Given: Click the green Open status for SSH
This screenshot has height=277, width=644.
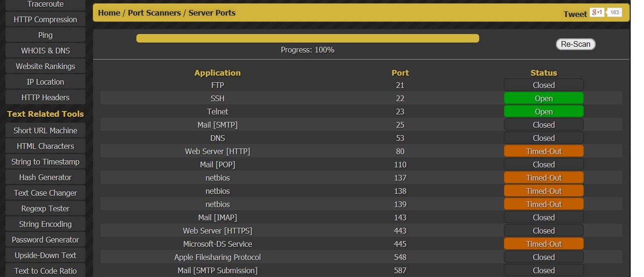Looking at the screenshot, I should (544, 98).
